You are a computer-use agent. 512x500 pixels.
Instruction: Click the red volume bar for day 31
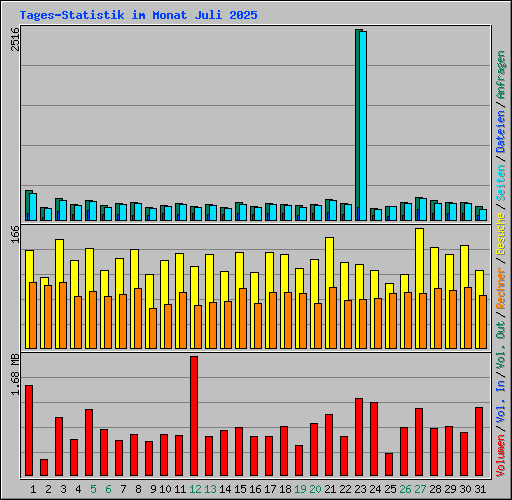pyautogui.click(x=479, y=441)
